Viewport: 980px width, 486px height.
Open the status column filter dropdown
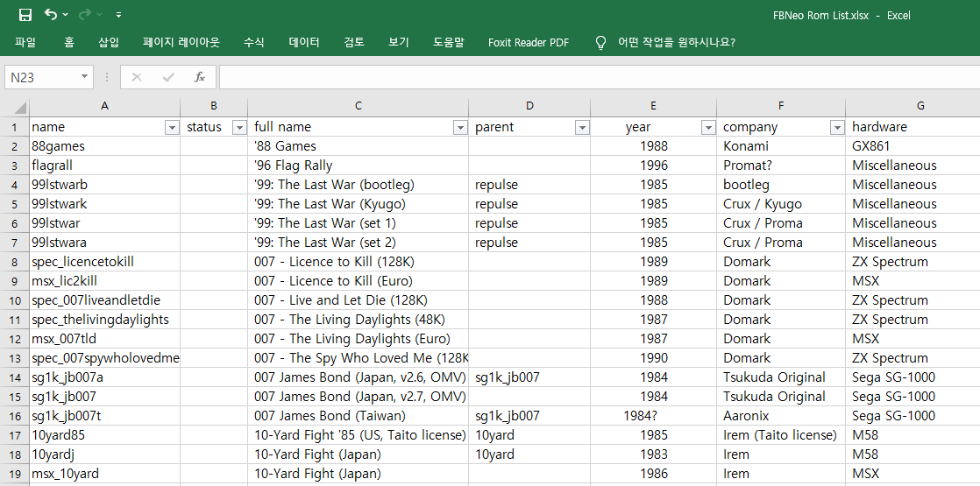pos(239,128)
